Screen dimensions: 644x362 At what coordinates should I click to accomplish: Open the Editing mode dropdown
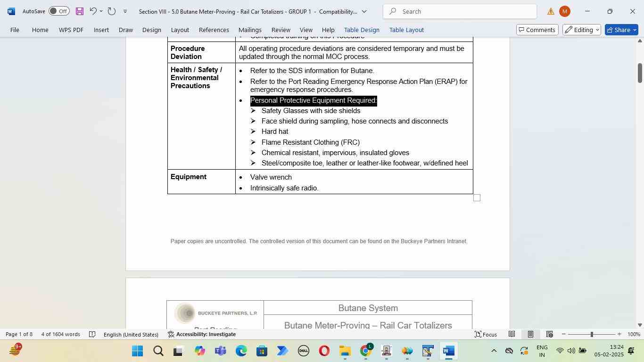(x=581, y=30)
